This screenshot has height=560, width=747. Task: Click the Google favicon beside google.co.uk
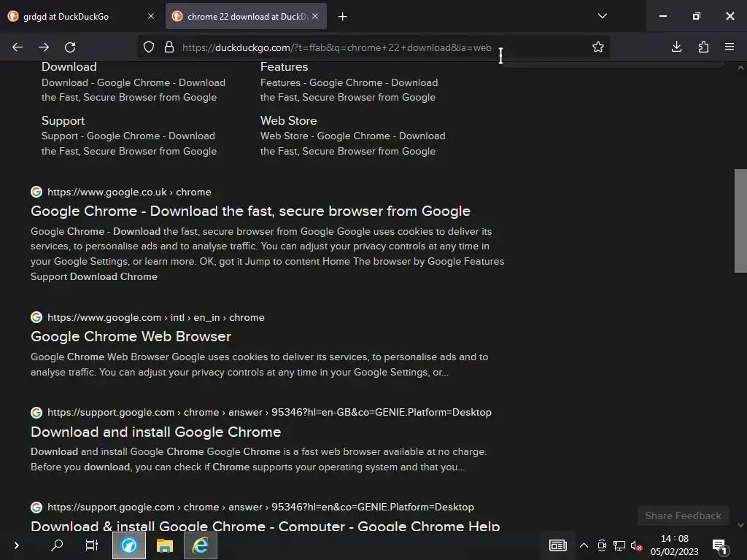click(x=36, y=192)
